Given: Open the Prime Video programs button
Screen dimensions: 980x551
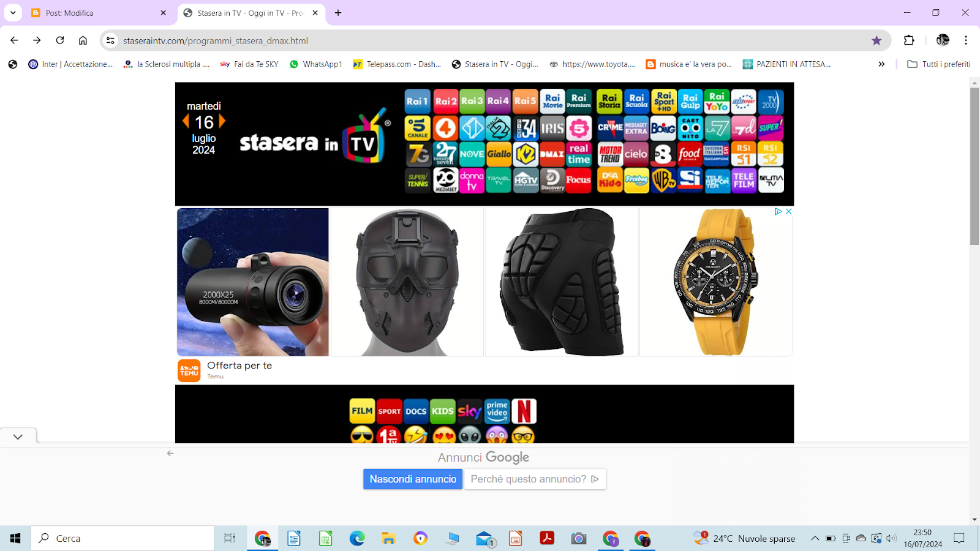Looking at the screenshot, I should pos(497,411).
